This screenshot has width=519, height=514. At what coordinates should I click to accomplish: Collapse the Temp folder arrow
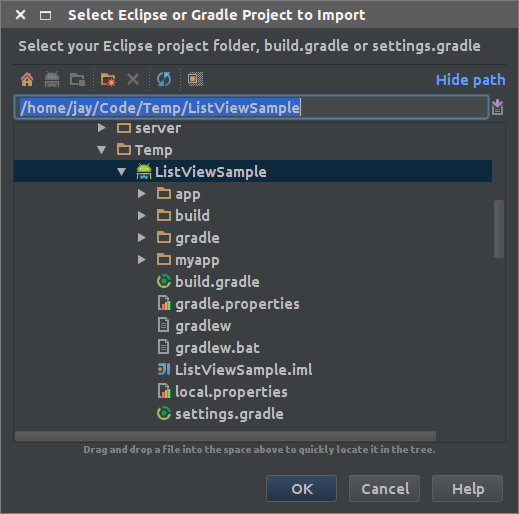point(102,150)
